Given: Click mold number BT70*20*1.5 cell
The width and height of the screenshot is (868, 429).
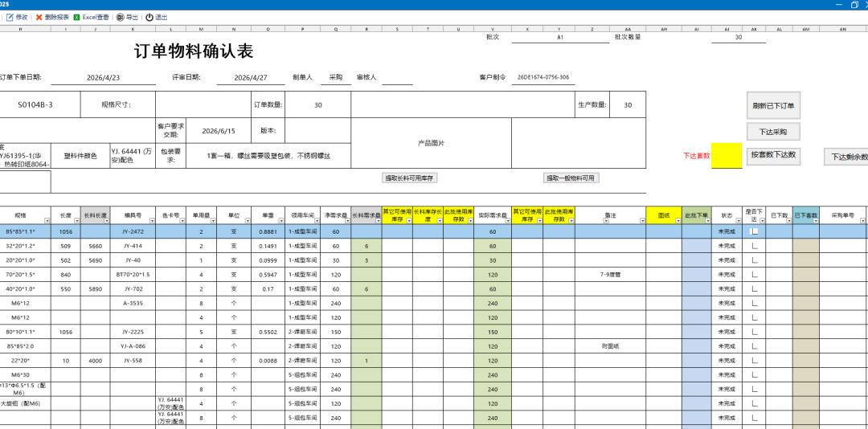Looking at the screenshot, I should pyautogui.click(x=133, y=275).
